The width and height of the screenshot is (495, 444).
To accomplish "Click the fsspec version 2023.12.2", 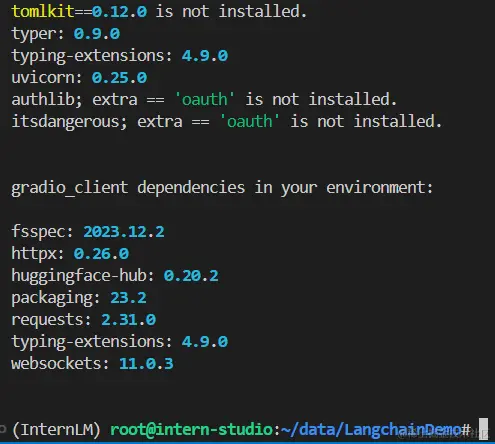I will pyautogui.click(x=124, y=232).
